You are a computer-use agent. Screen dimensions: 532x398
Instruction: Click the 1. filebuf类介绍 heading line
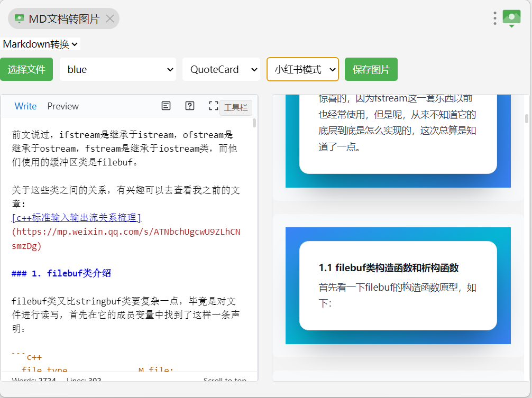pos(61,273)
